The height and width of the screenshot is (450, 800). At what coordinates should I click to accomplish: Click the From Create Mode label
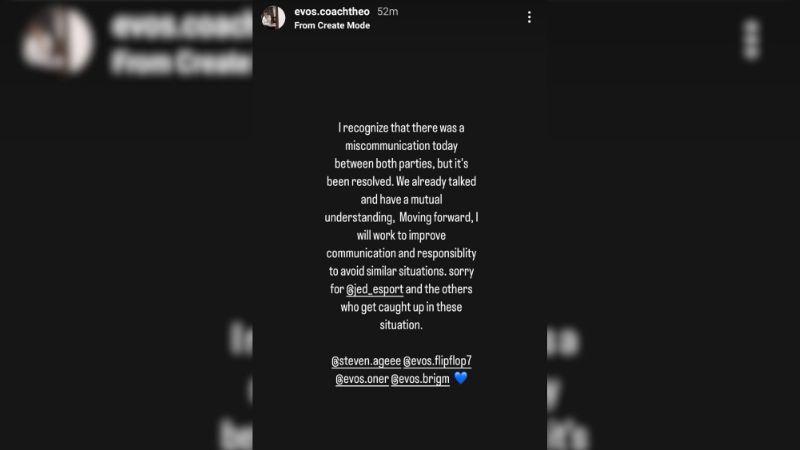tap(332, 26)
